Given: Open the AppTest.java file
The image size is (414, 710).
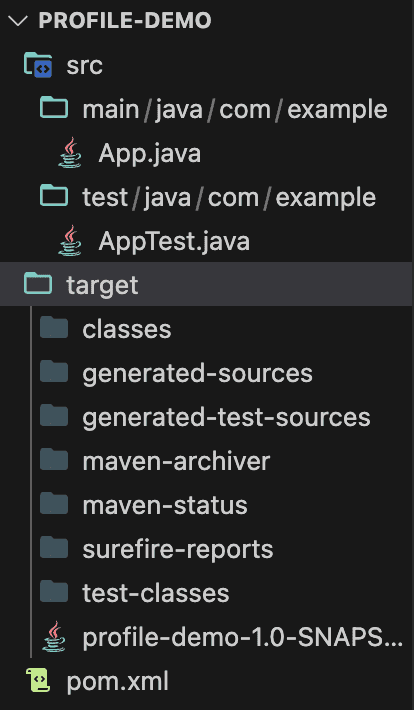Looking at the screenshot, I should [x=174, y=241].
